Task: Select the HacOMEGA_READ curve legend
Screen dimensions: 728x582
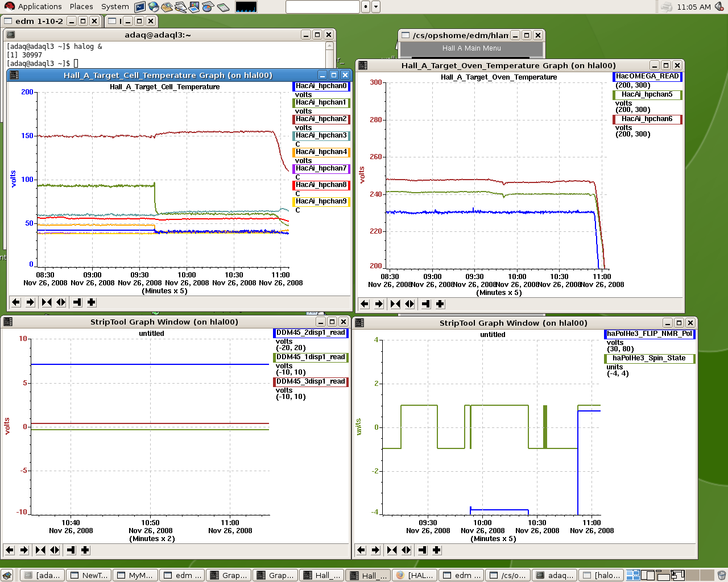Action: click(x=647, y=77)
